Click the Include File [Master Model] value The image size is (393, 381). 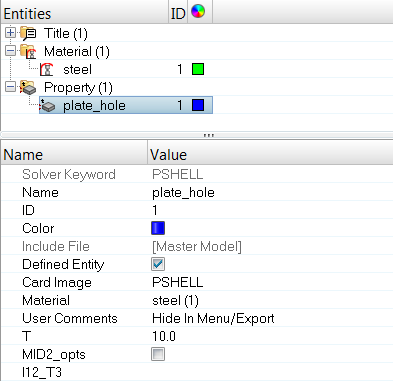[x=197, y=246]
